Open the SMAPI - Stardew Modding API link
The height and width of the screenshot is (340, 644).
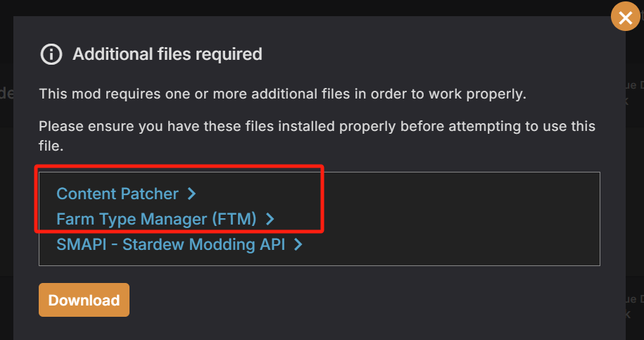pos(170,244)
